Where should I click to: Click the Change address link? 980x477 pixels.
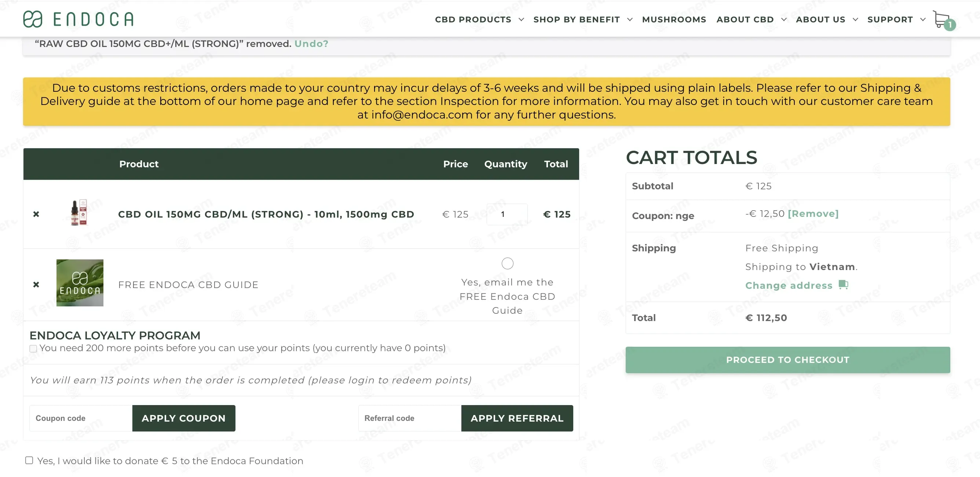789,285
